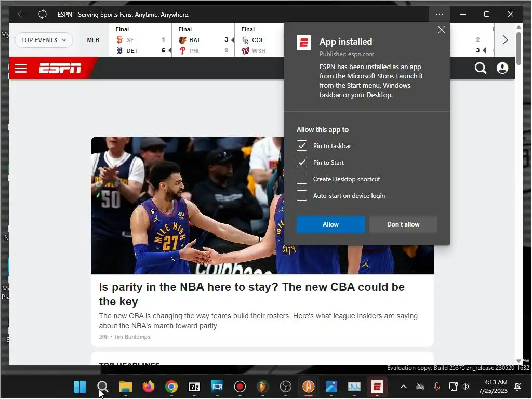Select the MLB scoreboard tab
This screenshot has height=399, width=532.
93,40
